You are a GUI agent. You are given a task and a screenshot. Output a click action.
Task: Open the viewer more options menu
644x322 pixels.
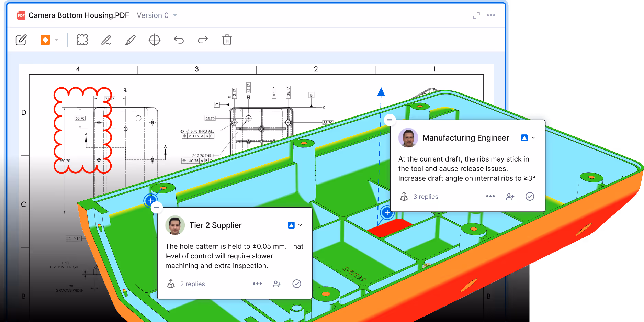tap(491, 15)
